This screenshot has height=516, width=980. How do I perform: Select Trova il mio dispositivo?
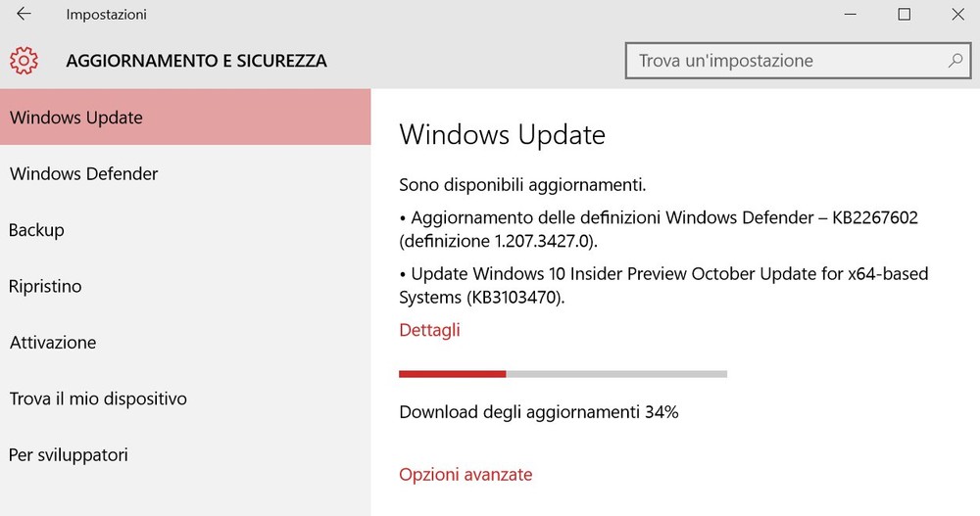coord(185,398)
